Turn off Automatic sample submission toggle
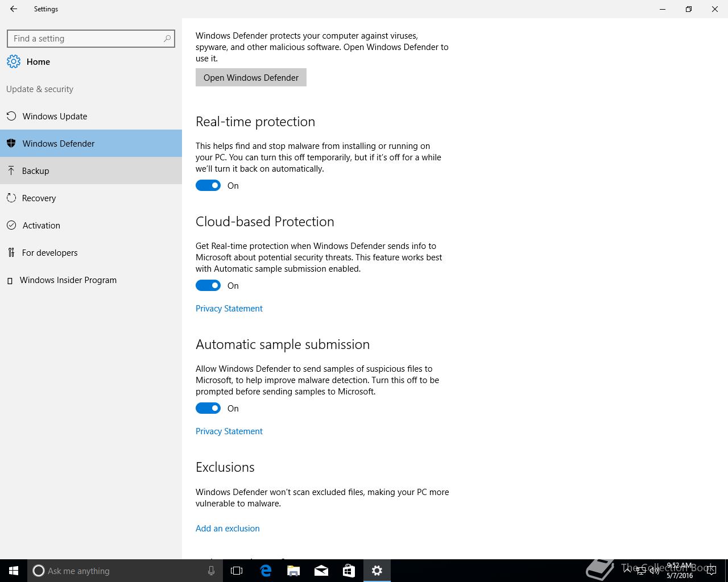728x582 pixels. pyautogui.click(x=208, y=408)
